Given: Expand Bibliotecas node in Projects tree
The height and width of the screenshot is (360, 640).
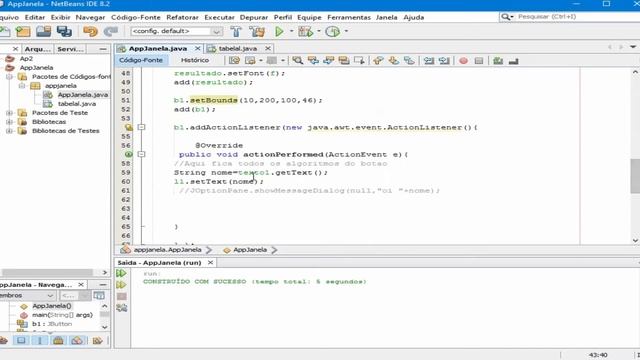Looking at the screenshot, I should point(9,122).
